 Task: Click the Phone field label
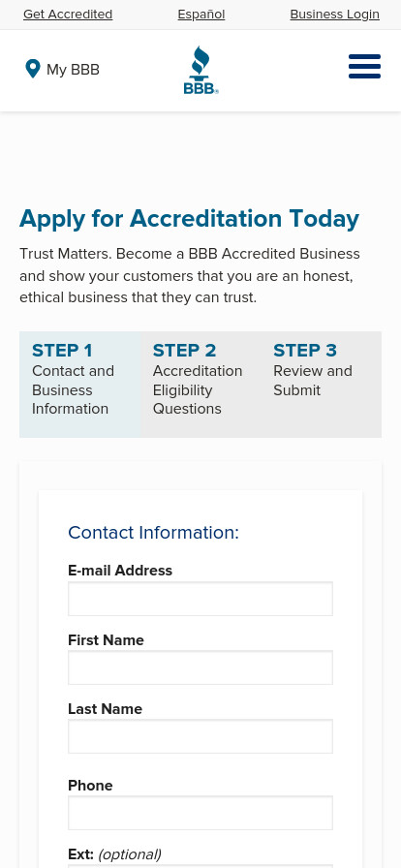click(90, 786)
